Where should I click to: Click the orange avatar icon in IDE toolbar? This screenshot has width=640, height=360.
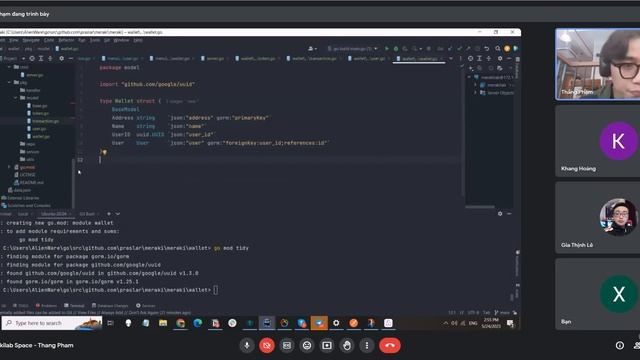(507, 49)
